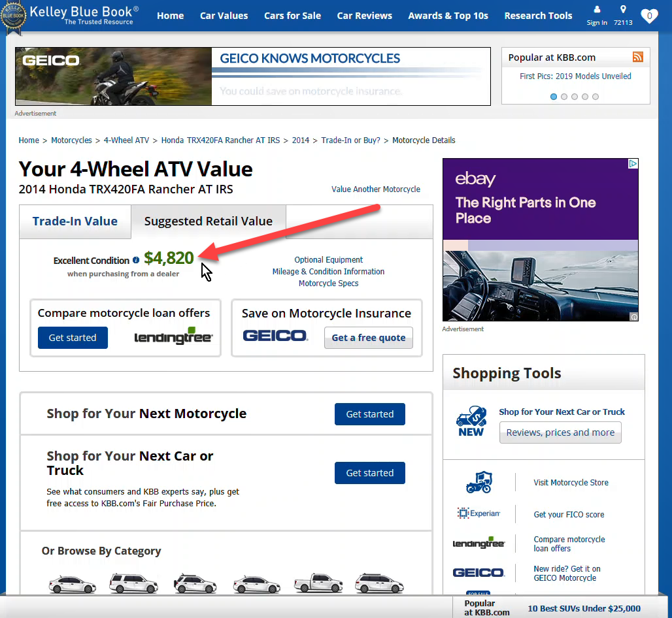Image resolution: width=672 pixels, height=618 pixels.
Task: Click the Get a free quote button
Action: [369, 338]
